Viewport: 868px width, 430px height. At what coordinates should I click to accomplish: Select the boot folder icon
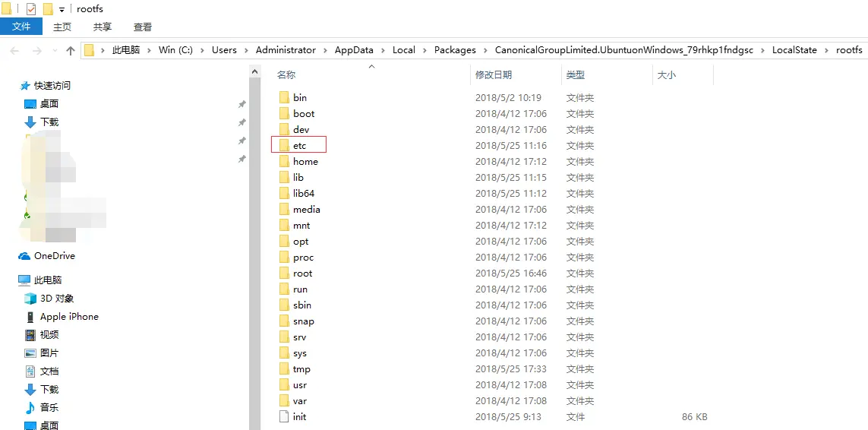click(284, 114)
